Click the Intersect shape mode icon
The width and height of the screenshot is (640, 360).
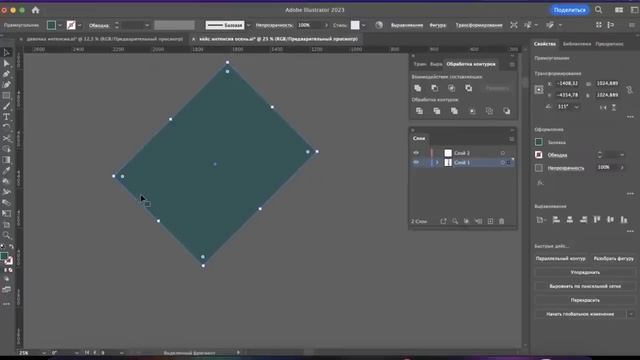pos(451,88)
